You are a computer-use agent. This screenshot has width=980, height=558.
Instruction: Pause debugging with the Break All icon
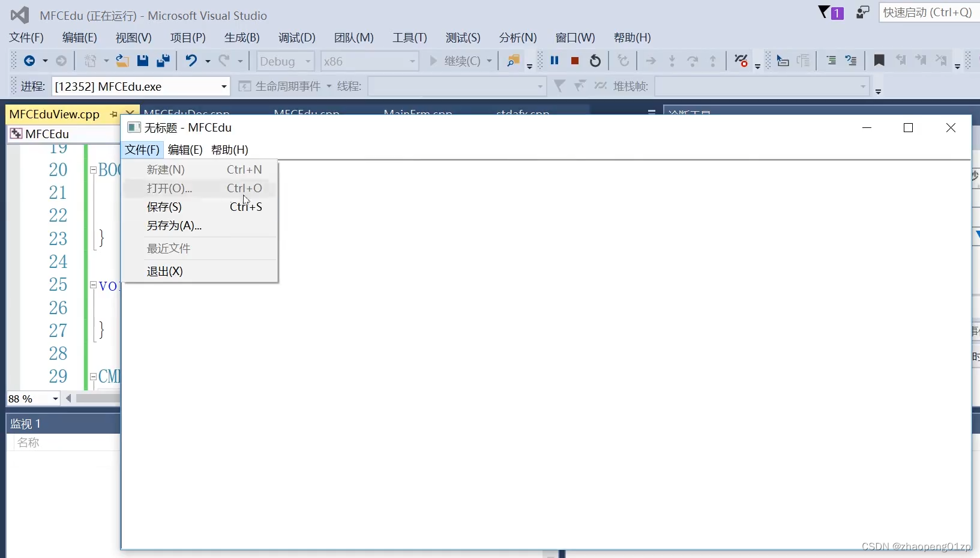coord(555,61)
